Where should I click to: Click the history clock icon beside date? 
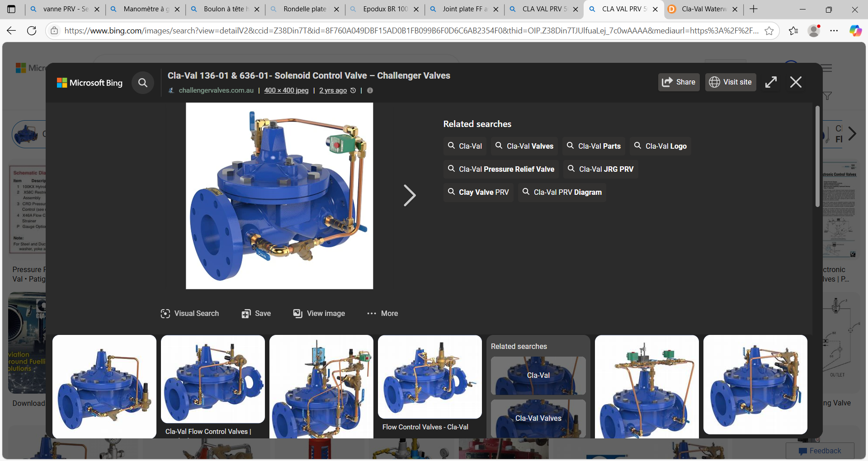click(x=353, y=90)
